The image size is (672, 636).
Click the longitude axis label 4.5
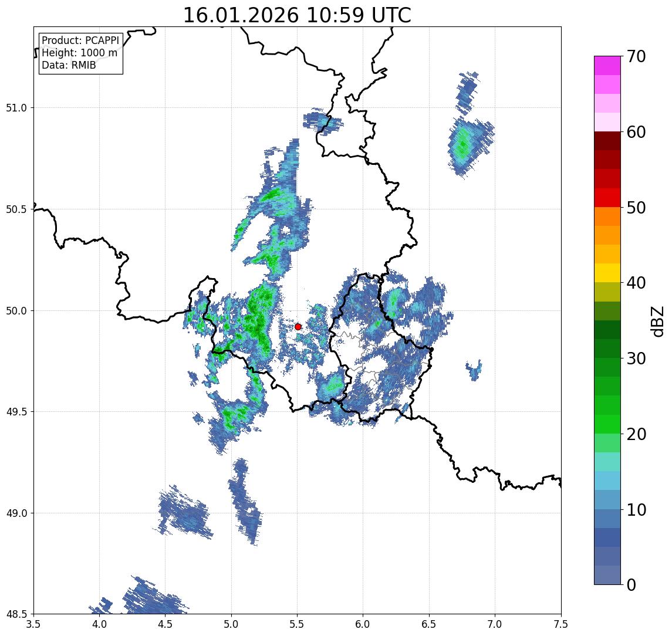[x=166, y=624]
